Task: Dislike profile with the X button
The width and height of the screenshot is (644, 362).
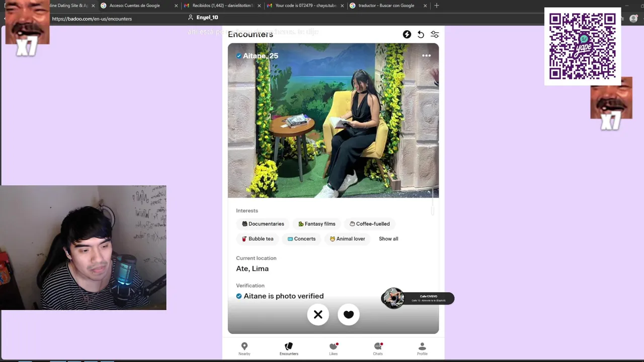Action: click(318, 315)
